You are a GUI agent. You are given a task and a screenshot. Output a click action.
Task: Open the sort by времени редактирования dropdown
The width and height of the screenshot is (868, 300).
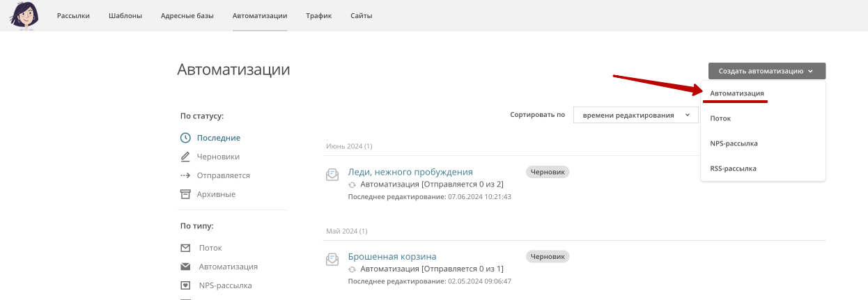point(635,116)
